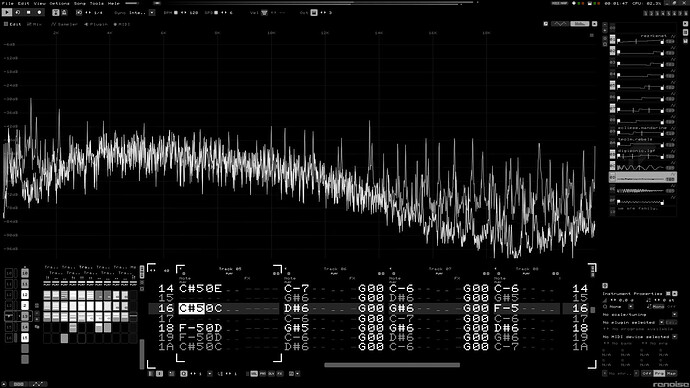
Task: Open the Help menu
Action: click(114, 3)
